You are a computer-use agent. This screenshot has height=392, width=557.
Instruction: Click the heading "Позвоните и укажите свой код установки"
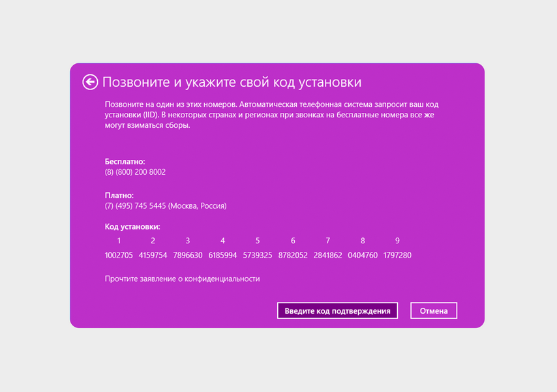point(232,82)
